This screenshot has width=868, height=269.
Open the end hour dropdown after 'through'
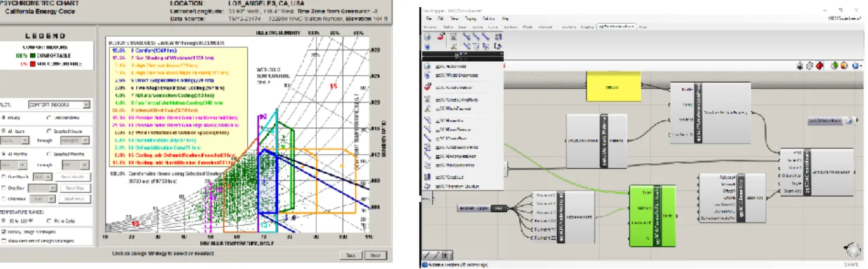tap(76, 139)
